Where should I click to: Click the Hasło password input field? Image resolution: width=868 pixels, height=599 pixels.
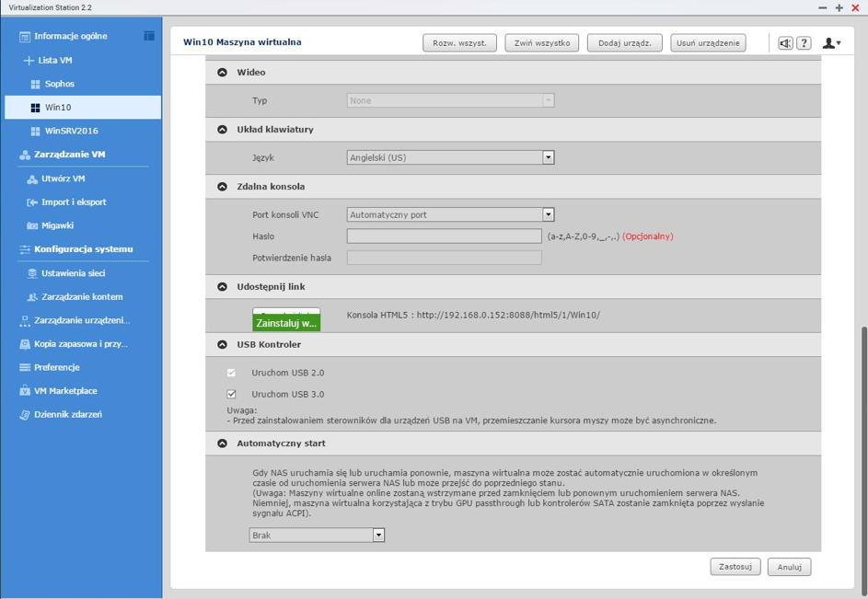click(444, 236)
